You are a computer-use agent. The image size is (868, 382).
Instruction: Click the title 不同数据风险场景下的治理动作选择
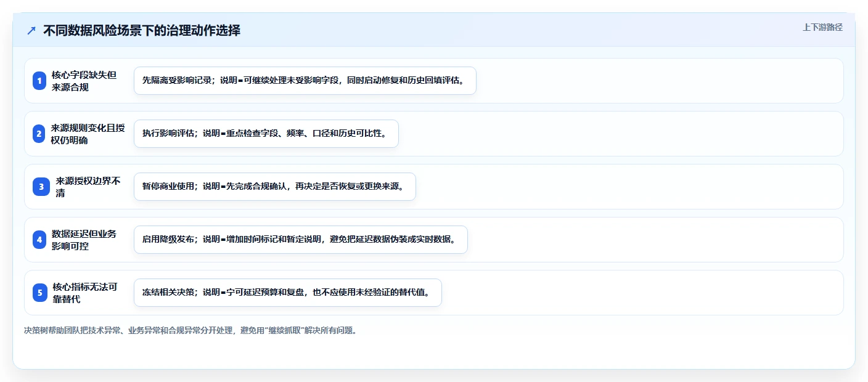[142, 30]
